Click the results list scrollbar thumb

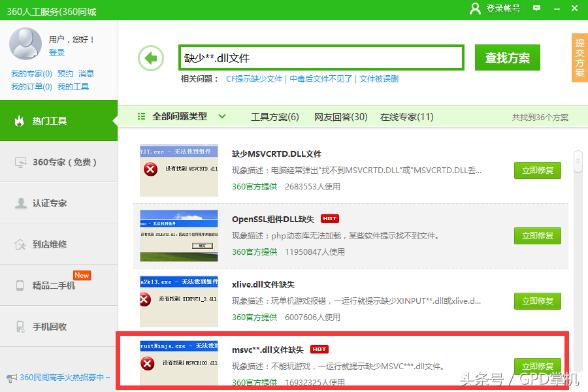[x=578, y=161]
